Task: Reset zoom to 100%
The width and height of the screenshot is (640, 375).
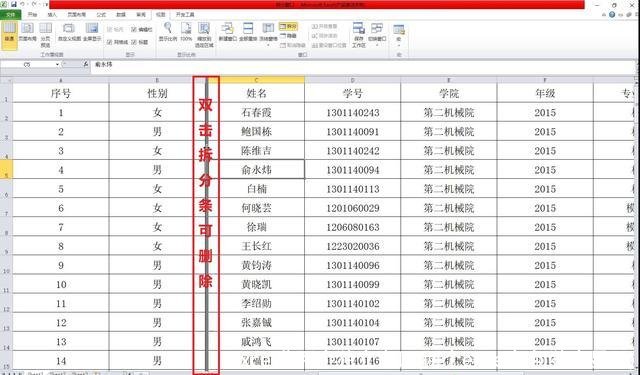Action: [x=186, y=33]
